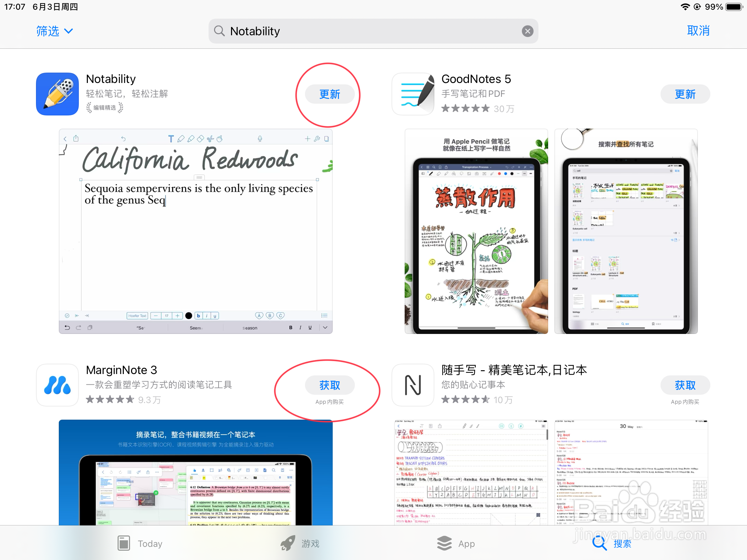Viewport: 747px width, 560px height.
Task: Switch to the 游戏 tab
Action: (300, 543)
